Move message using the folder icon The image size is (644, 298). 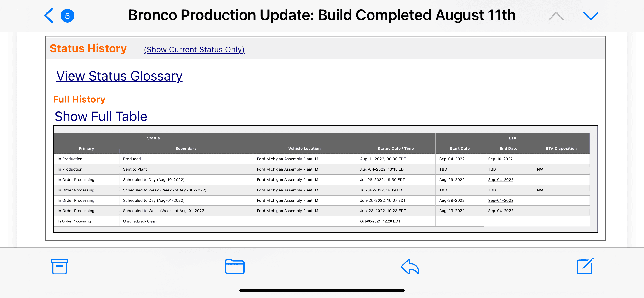click(x=235, y=266)
